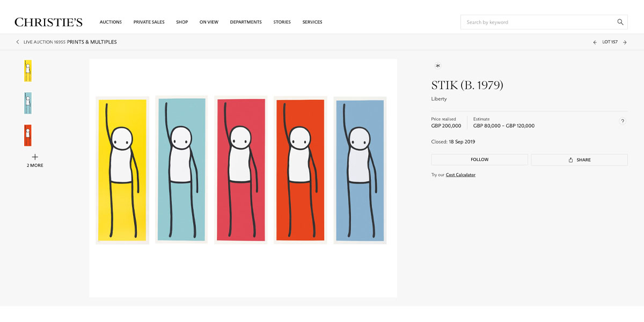
Task: Open the Cost Calculator link
Action: [460, 175]
